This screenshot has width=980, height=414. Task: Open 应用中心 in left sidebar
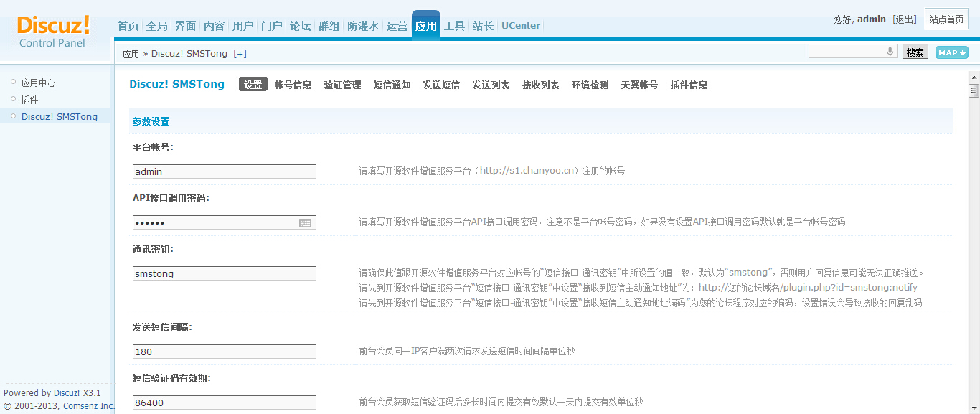click(38, 83)
